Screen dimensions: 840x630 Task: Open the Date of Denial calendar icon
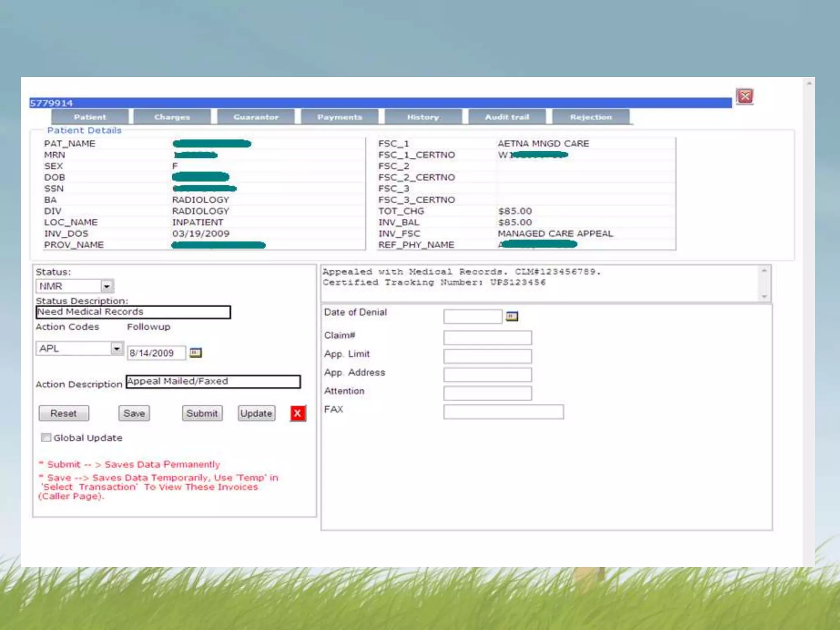512,316
